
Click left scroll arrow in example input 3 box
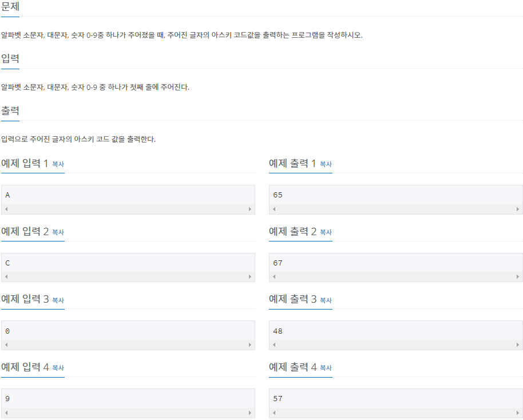[x=6, y=344]
